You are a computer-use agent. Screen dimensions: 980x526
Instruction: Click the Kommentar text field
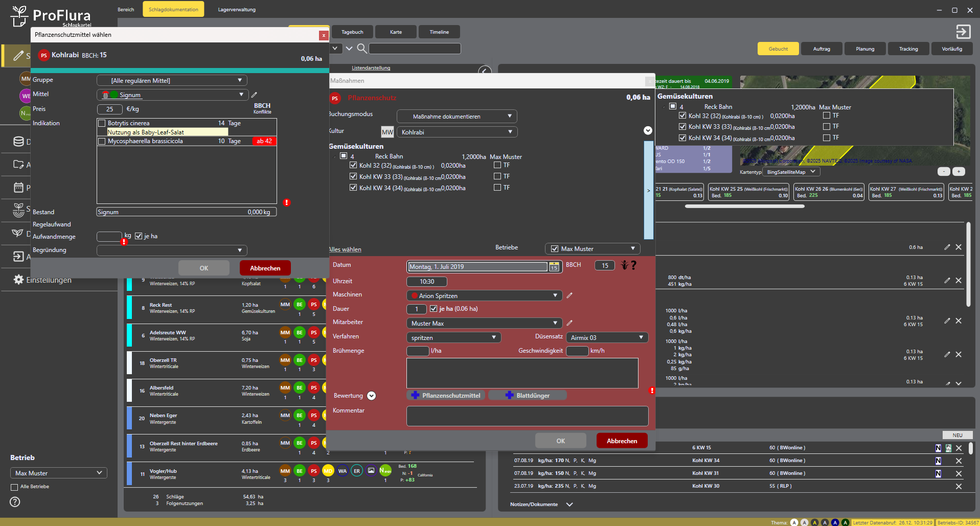[x=527, y=416]
